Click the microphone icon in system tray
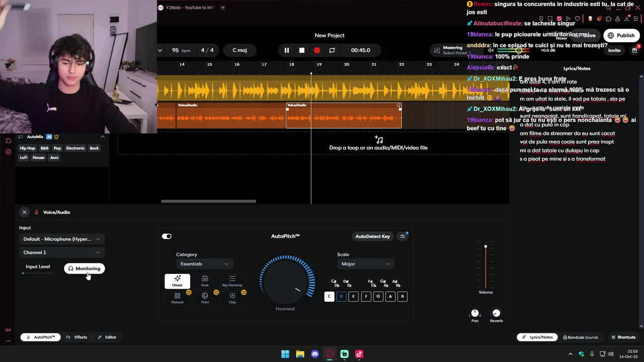This screenshot has height=362, width=644. 592,354
